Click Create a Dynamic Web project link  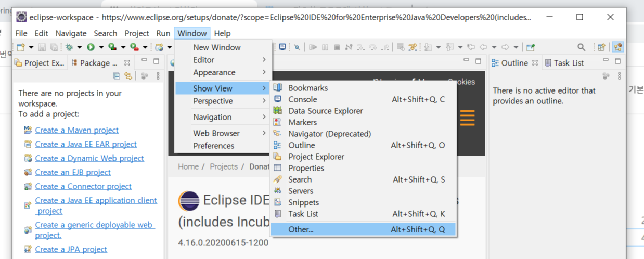[x=89, y=158]
